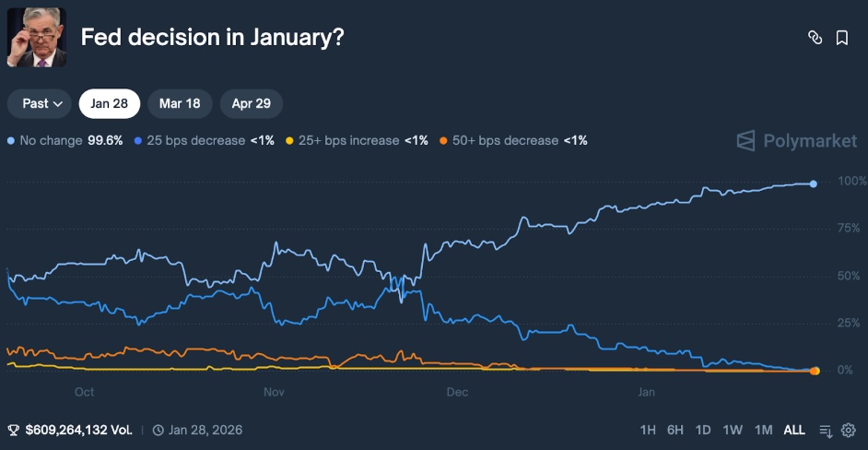Open chart settings gear
The width and height of the screenshot is (868, 450).
[x=848, y=430]
